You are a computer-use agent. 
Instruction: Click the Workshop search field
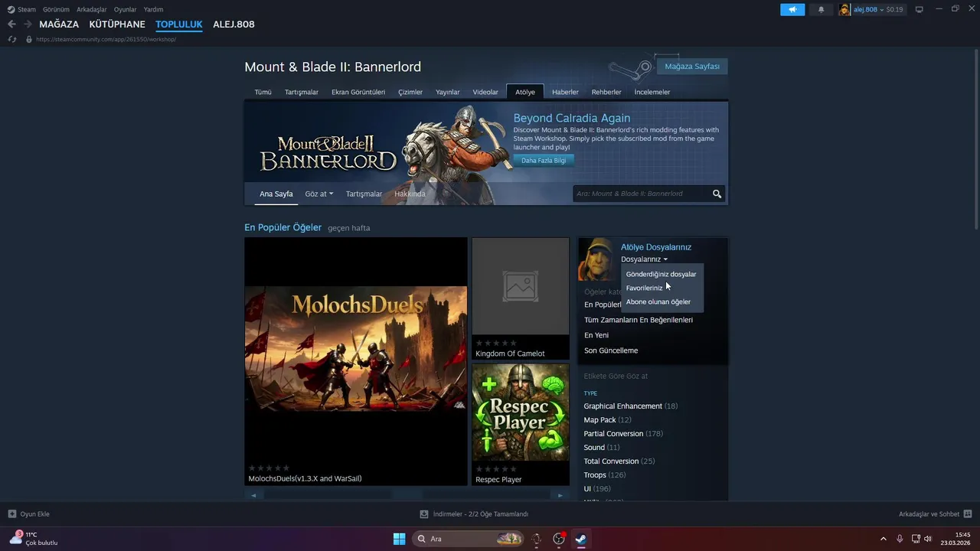coord(642,194)
